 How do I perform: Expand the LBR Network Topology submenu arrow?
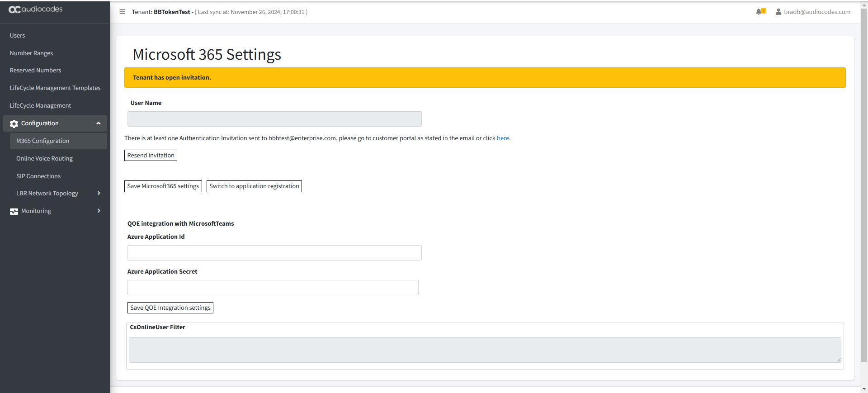point(99,193)
